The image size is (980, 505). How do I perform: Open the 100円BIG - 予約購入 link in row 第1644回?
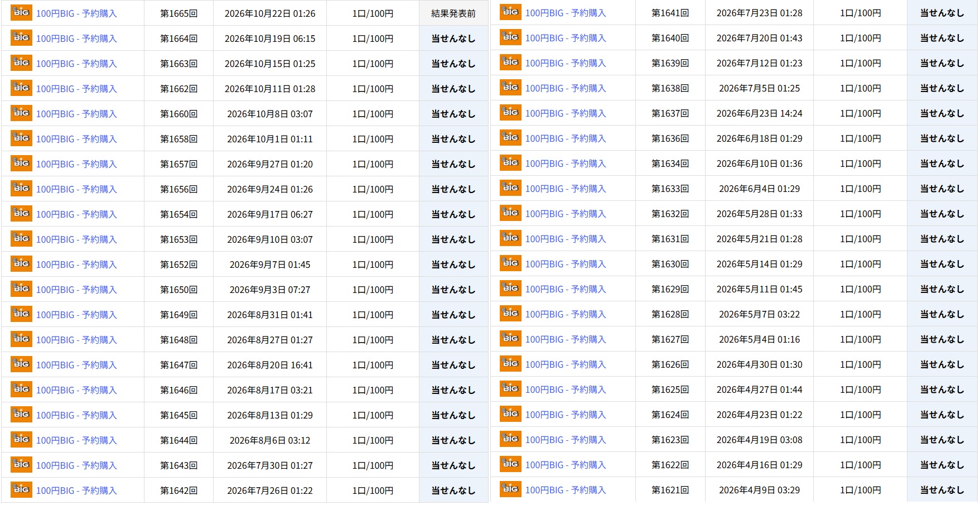(76, 440)
